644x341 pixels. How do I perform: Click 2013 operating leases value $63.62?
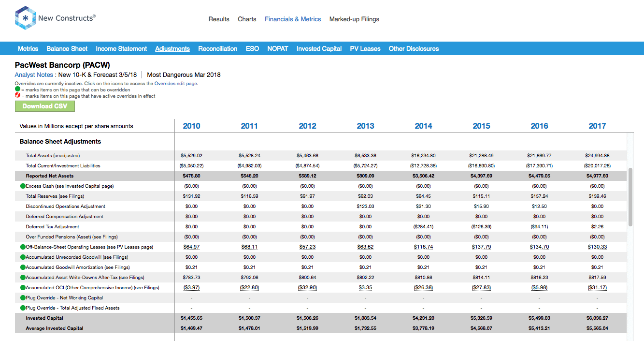coord(365,247)
